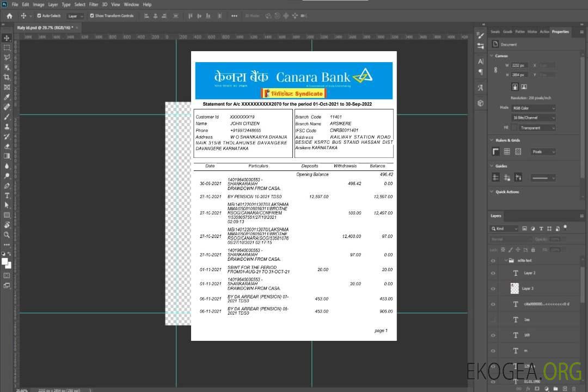This screenshot has width=588, height=392.
Task: Click the canvas width W input field
Action: tap(520, 65)
